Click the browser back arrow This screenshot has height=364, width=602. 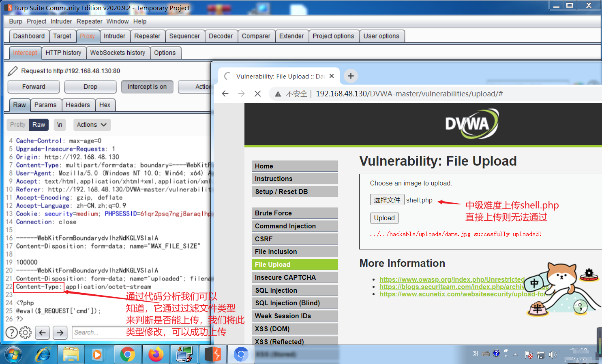click(x=225, y=94)
